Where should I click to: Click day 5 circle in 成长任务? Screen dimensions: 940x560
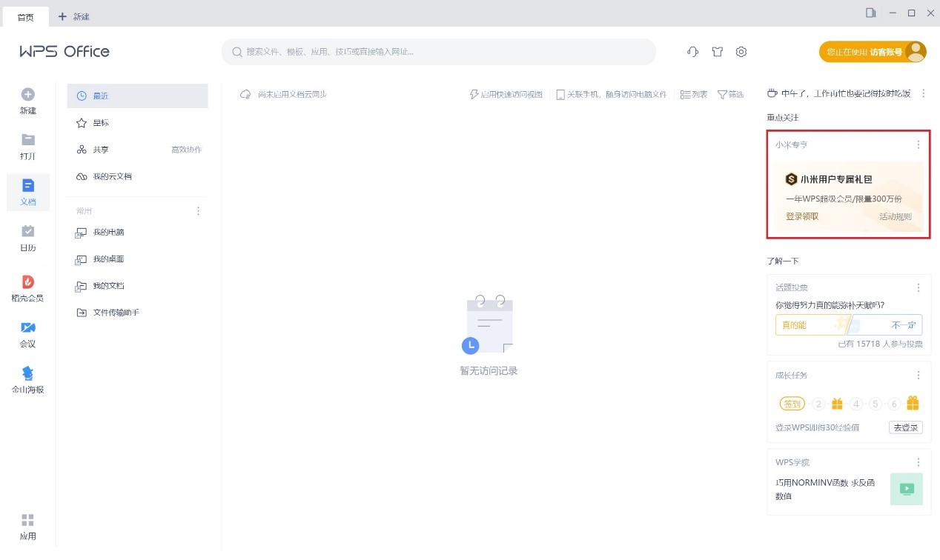tap(876, 404)
